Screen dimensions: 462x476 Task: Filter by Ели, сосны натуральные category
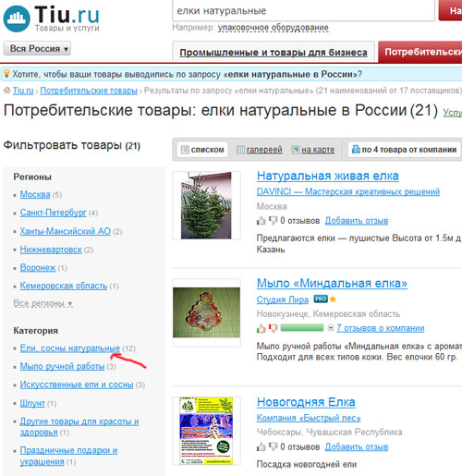pos(70,348)
